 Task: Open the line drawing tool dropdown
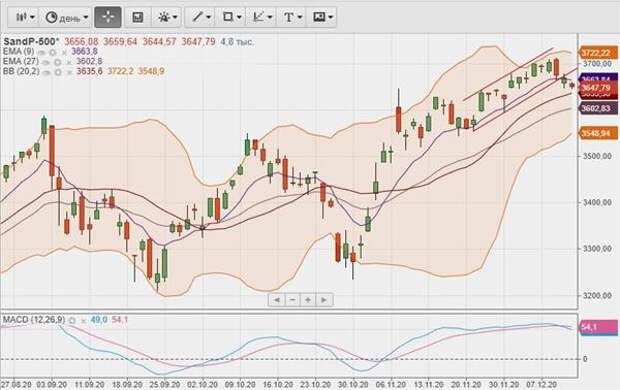tap(201, 17)
